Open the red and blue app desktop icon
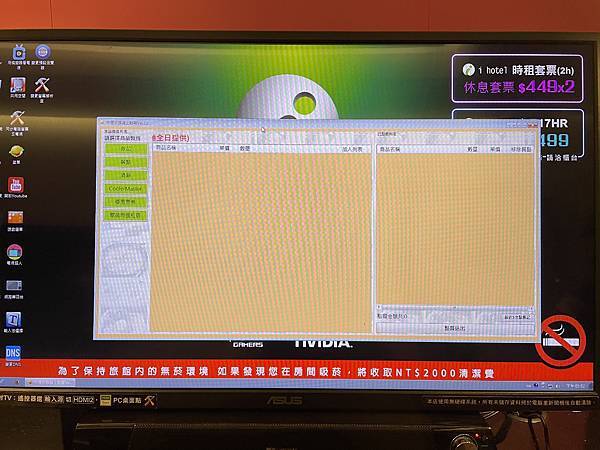 18,85
